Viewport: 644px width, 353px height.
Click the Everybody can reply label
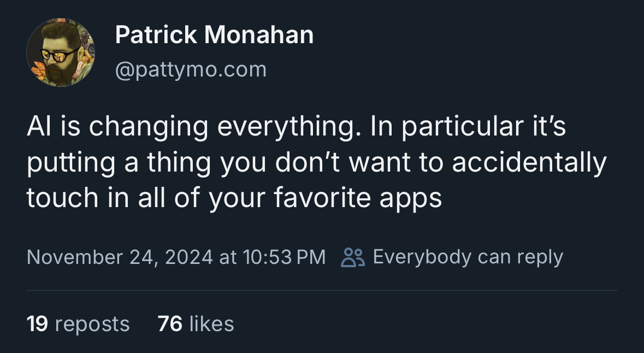click(x=468, y=257)
